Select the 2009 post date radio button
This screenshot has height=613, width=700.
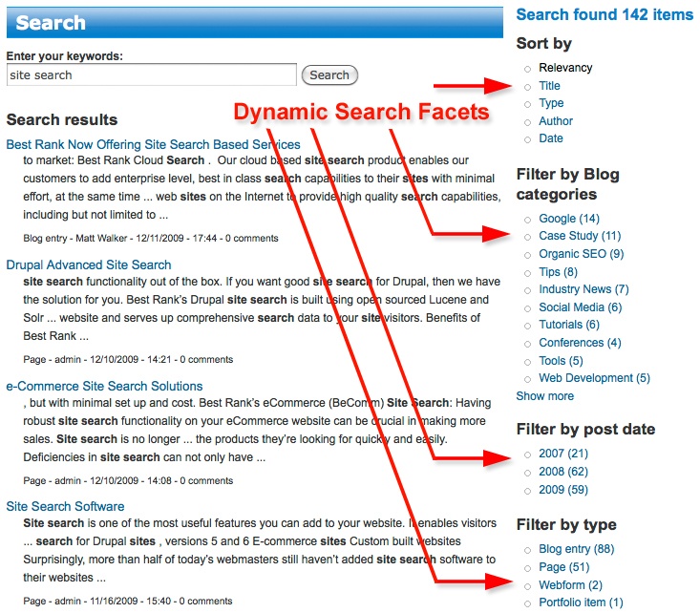coord(528,491)
